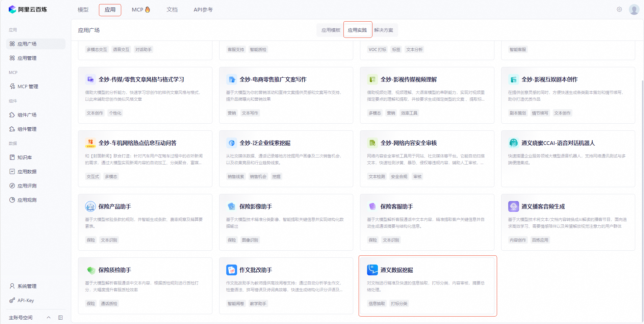Switch to the 应用模板 tab
Screen dimensions: 644x324
coord(331,30)
